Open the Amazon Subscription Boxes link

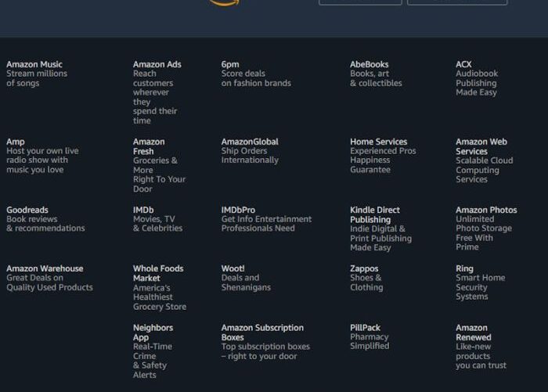pyautogui.click(x=265, y=342)
